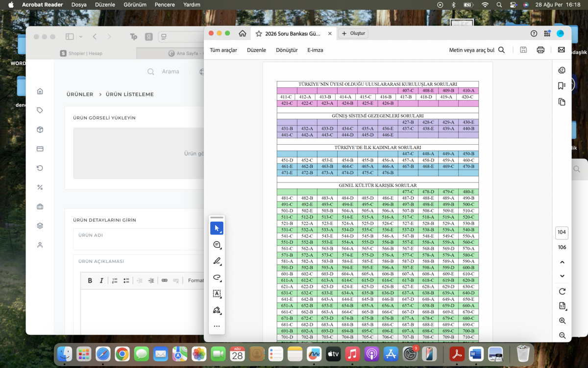
Task: Open the card payments icon in Shopier sidebar
Action: [40, 149]
